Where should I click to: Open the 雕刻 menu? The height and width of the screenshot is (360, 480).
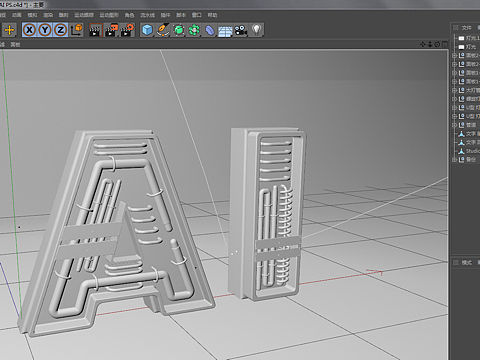point(63,15)
